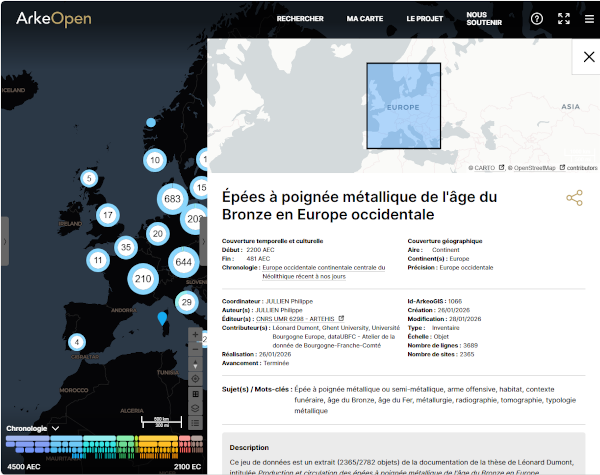
Task: Click the 683 sites cluster marker
Action: [x=172, y=199]
